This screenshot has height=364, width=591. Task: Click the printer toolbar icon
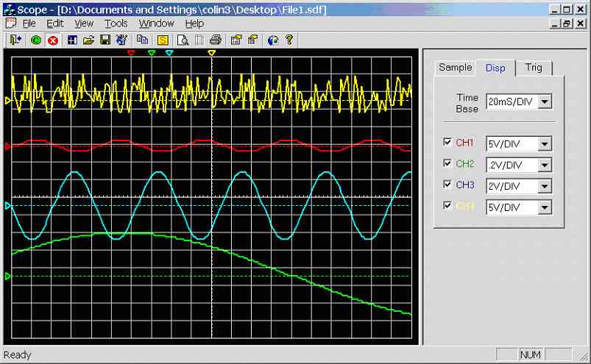[215, 40]
